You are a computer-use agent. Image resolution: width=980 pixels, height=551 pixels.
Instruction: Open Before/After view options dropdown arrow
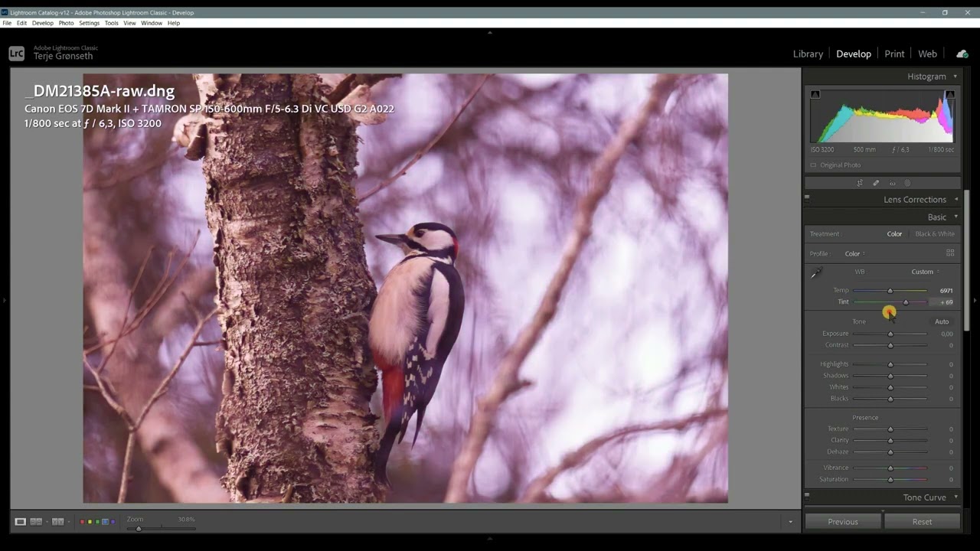coord(67,522)
